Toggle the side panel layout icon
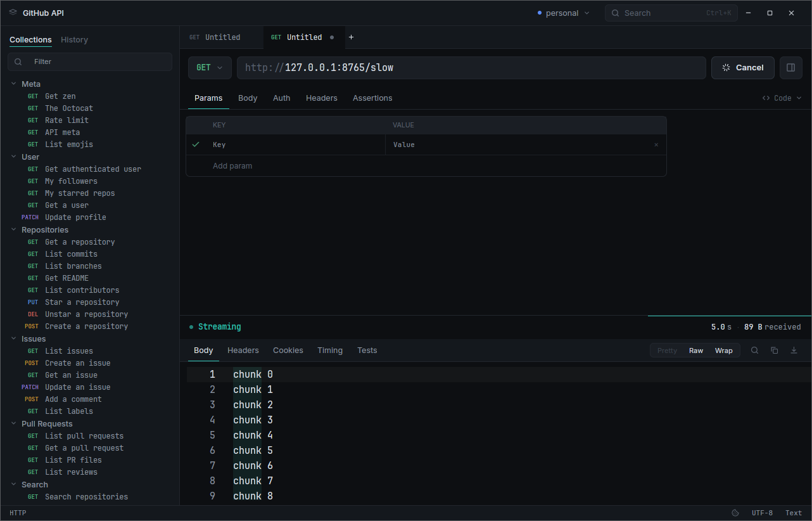Viewport: 812px width, 521px height. click(x=791, y=68)
